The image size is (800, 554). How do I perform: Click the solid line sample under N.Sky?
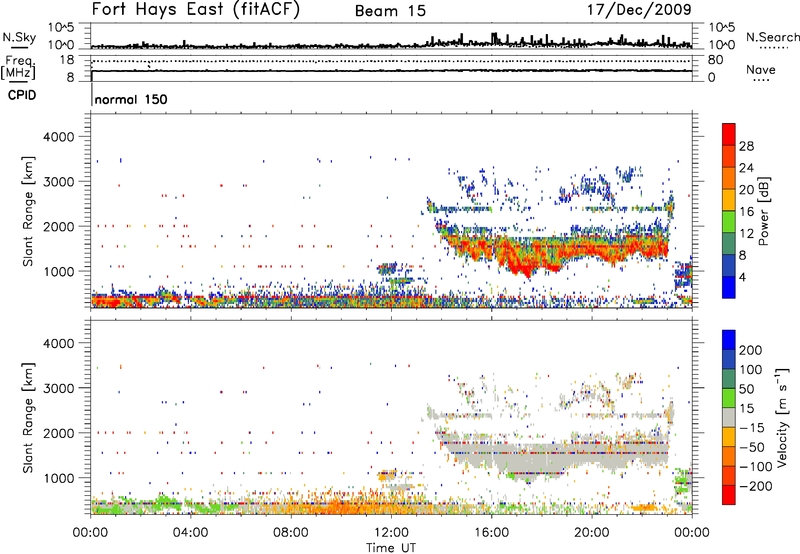[19, 47]
